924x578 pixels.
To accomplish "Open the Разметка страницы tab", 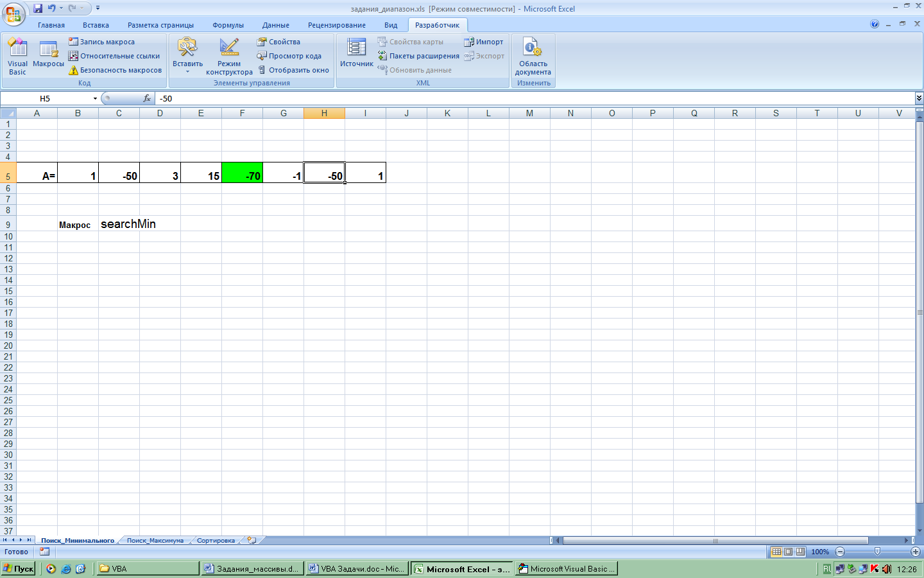I will click(160, 25).
